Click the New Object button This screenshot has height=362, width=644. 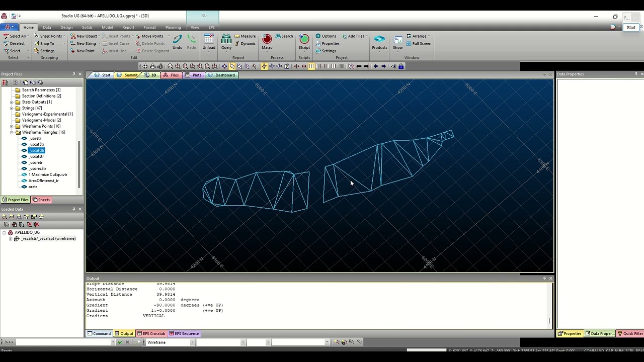coord(84,36)
